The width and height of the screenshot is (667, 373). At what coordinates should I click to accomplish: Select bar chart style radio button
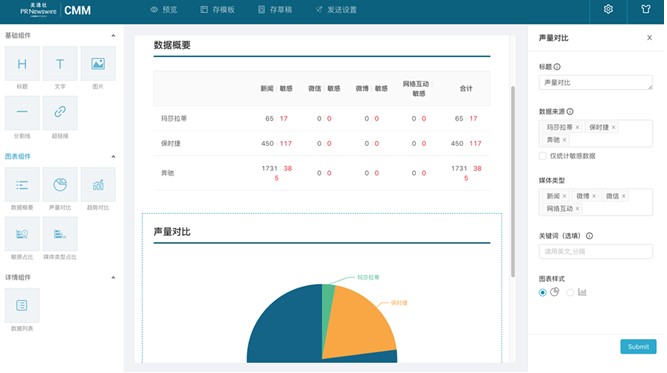(570, 293)
